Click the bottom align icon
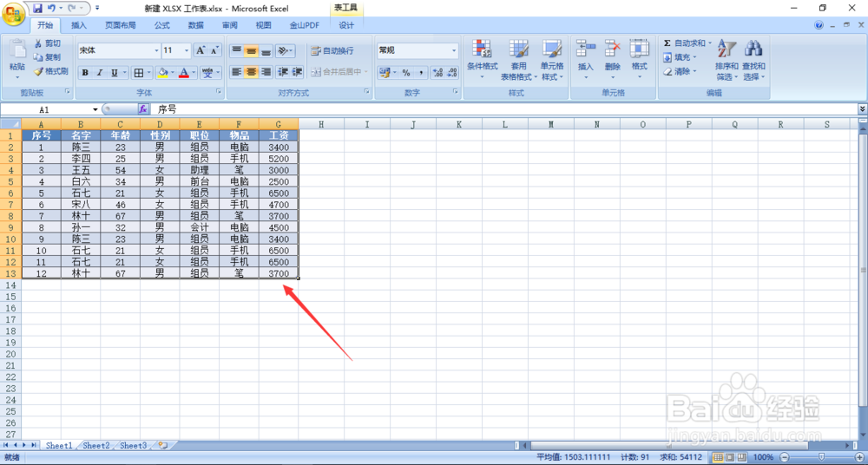The height and width of the screenshot is (465, 868). [266, 50]
